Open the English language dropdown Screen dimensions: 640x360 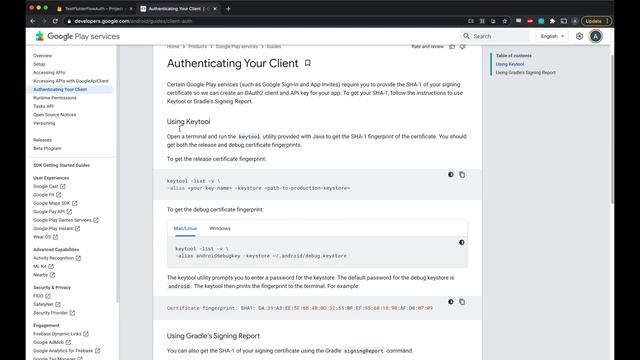pos(552,36)
